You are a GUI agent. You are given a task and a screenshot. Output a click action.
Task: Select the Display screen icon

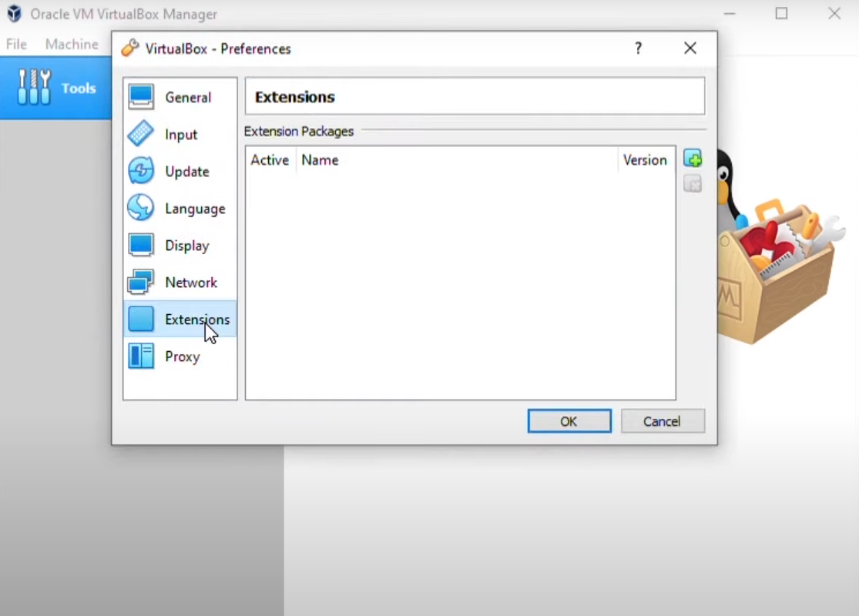pyautogui.click(x=141, y=245)
